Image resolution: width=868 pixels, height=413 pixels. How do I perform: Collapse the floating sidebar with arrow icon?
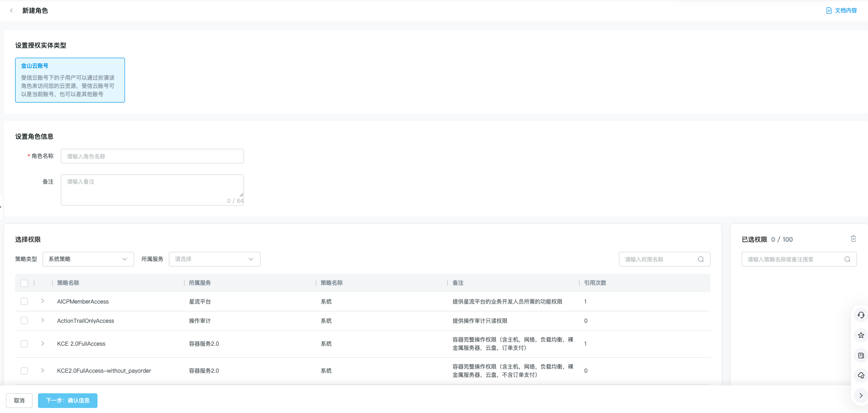pyautogui.click(x=861, y=396)
